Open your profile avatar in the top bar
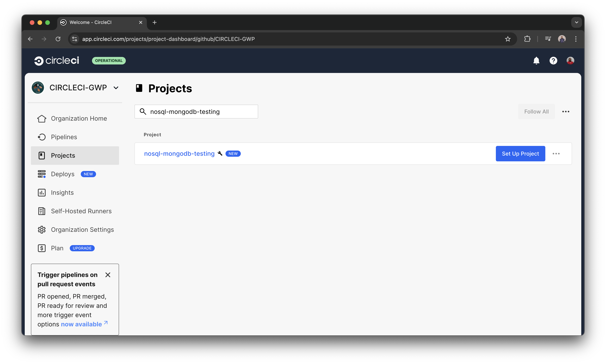The image size is (606, 364). click(x=570, y=60)
